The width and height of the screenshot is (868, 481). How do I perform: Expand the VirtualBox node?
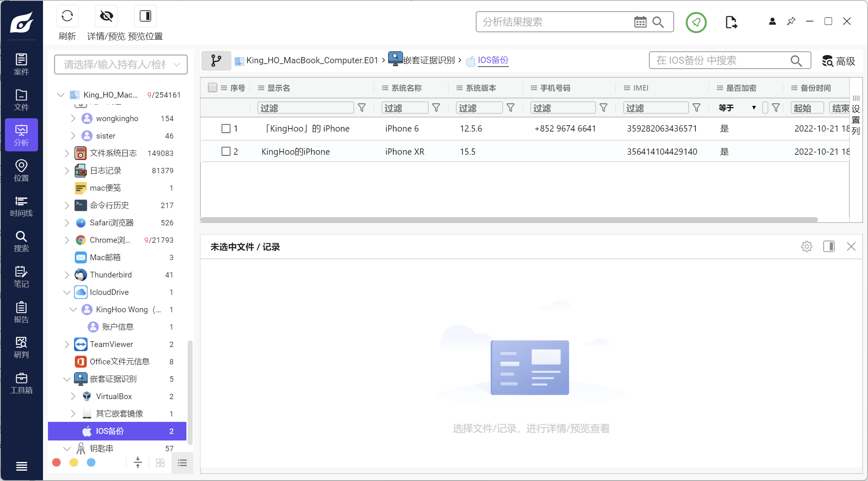coord(73,397)
